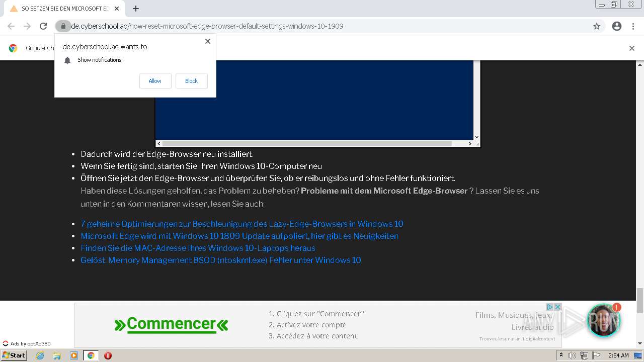This screenshot has width=644, height=362.
Task: Open the volume tray icon
Action: click(x=572, y=355)
